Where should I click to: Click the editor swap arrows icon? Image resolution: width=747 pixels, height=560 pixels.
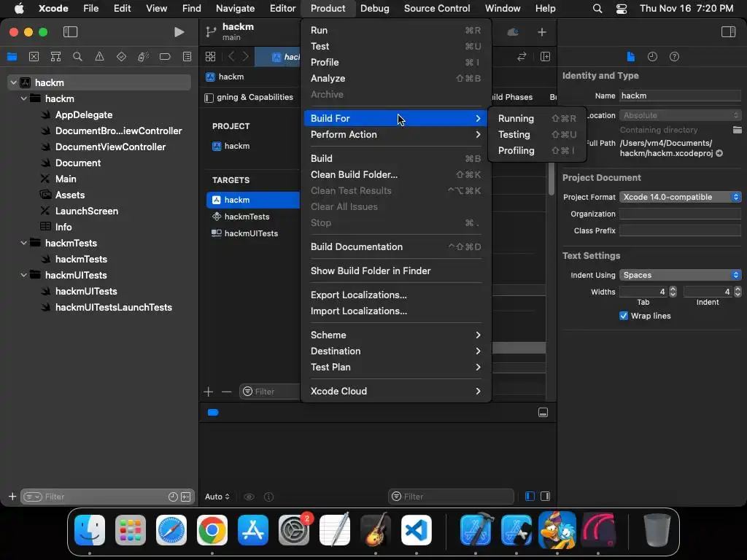522,57
